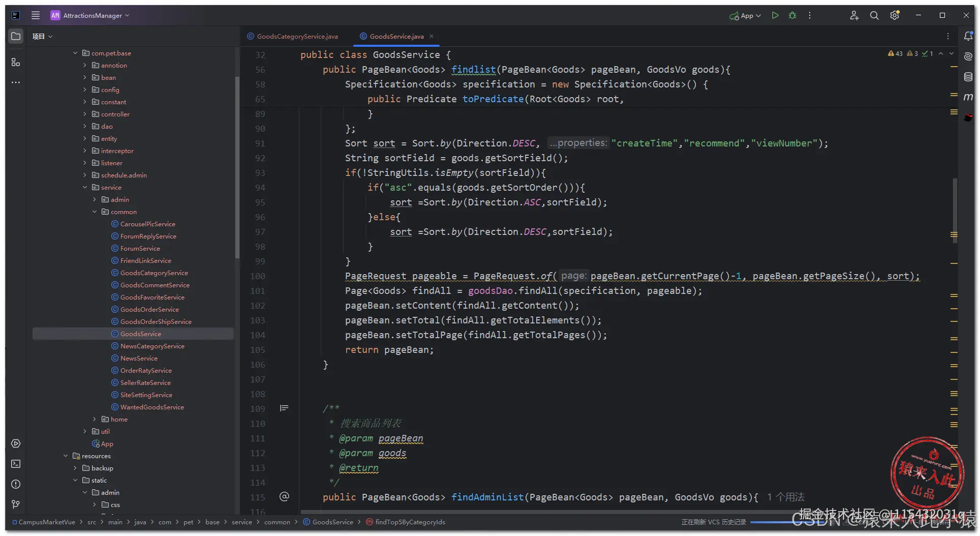
Task: Open the 项目 view selector dropdown
Action: (43, 36)
